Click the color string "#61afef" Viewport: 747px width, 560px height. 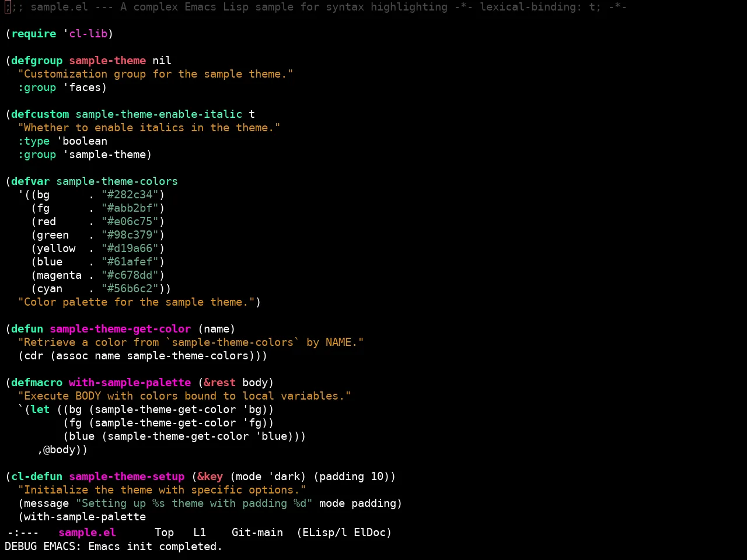130,262
